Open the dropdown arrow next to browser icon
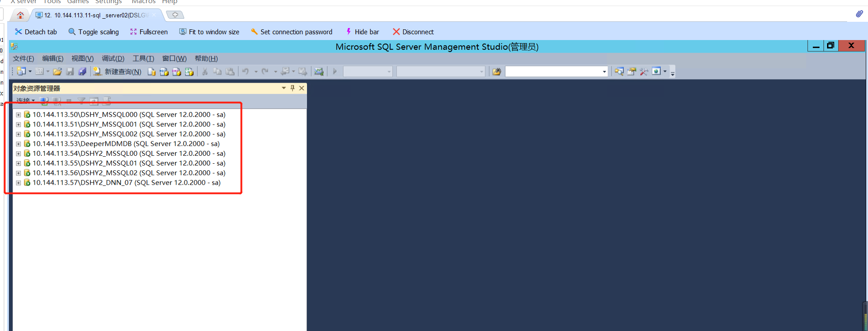This screenshot has height=331, width=868. pyautogui.click(x=665, y=71)
